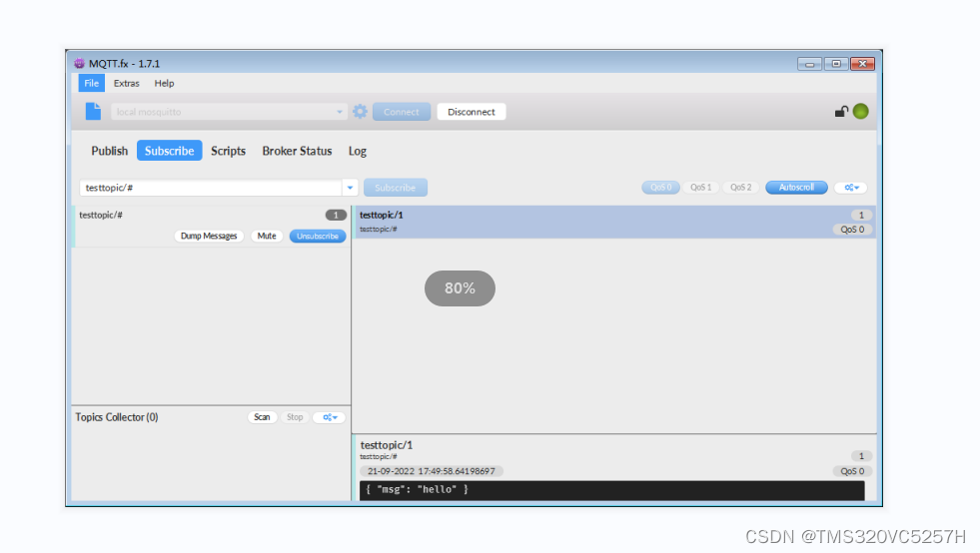Click the Topics Collector (0) label
The height and width of the screenshot is (553, 980).
pyautogui.click(x=117, y=417)
